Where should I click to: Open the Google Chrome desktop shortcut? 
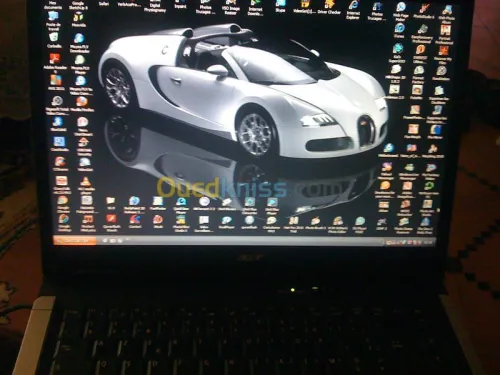(63, 204)
